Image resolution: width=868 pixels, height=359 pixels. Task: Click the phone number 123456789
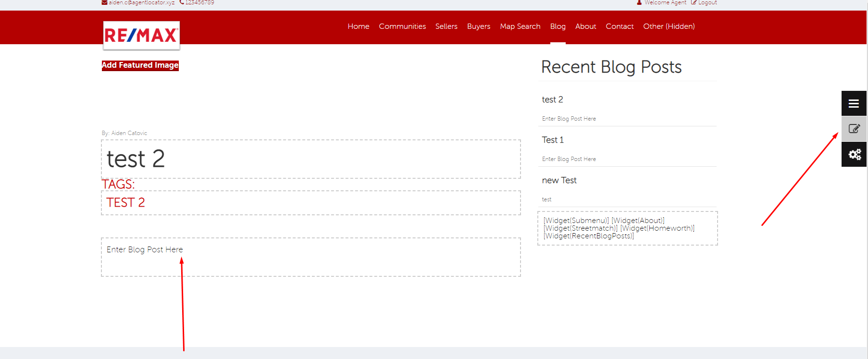(x=199, y=2)
